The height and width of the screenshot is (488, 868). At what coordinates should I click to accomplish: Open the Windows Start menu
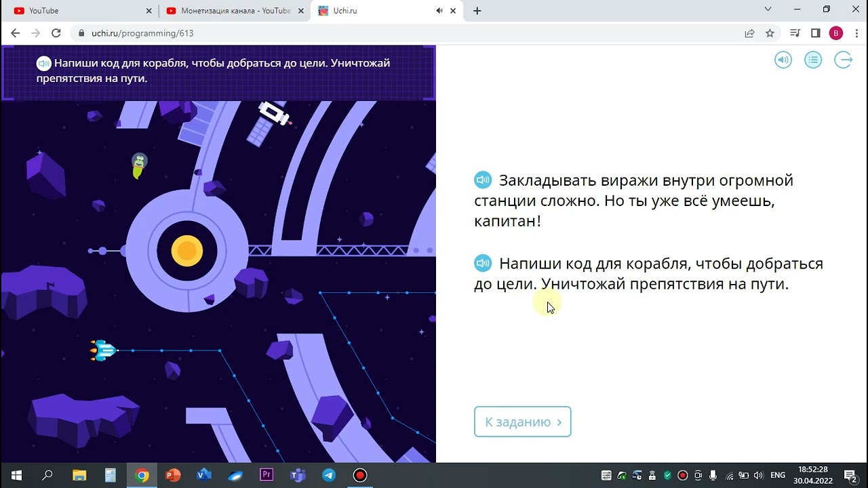click(16, 475)
